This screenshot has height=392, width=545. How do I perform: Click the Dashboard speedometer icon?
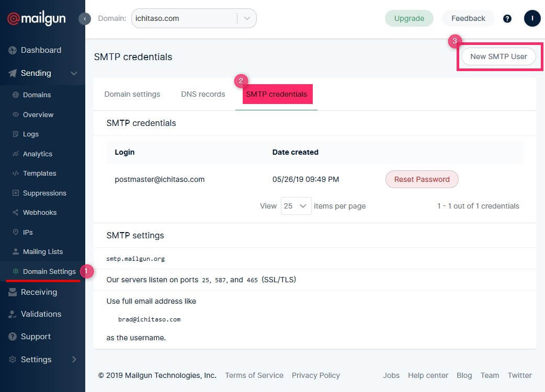[x=13, y=51]
